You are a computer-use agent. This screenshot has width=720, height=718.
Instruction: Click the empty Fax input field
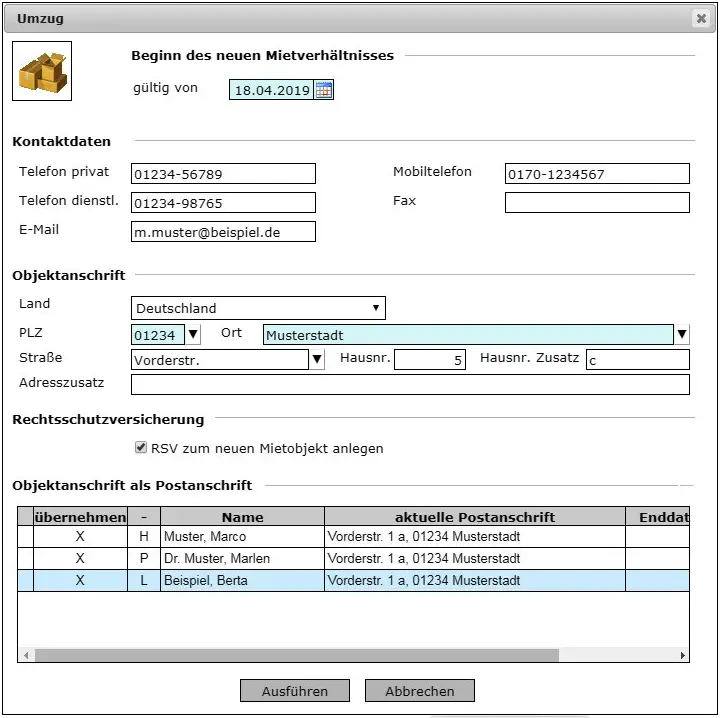597,203
